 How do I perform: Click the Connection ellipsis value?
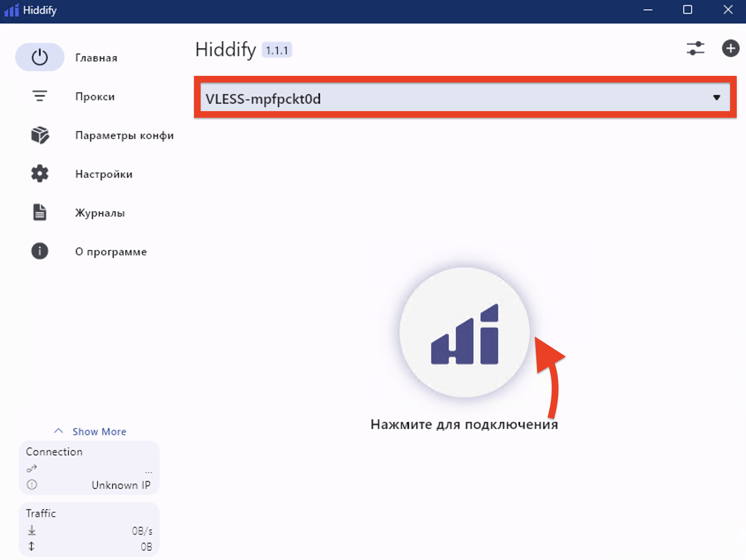(x=149, y=471)
